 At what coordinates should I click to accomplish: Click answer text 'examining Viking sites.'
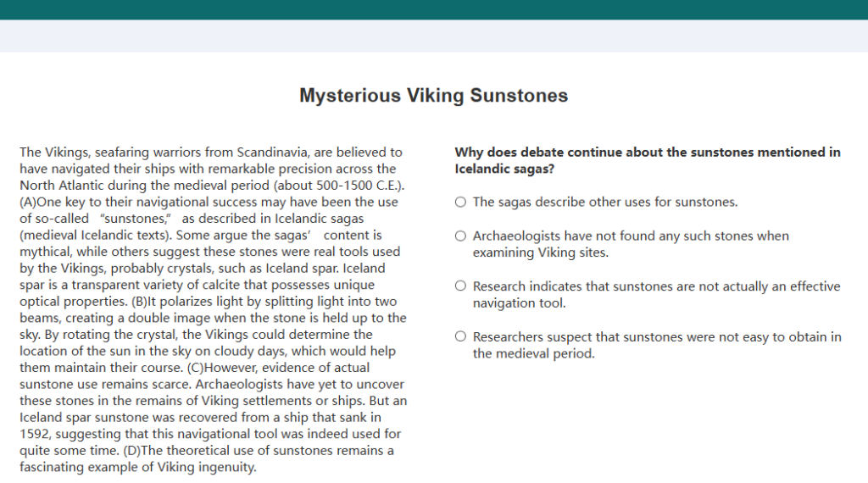coord(540,253)
